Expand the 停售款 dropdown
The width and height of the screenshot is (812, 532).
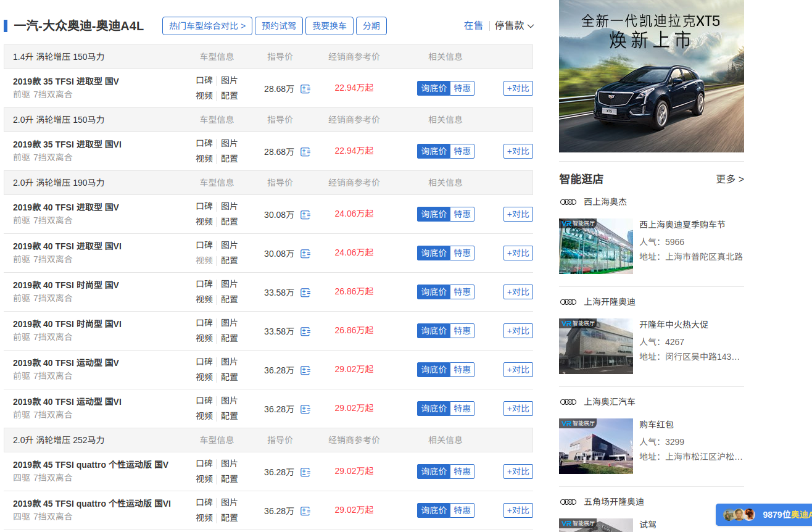tap(515, 25)
